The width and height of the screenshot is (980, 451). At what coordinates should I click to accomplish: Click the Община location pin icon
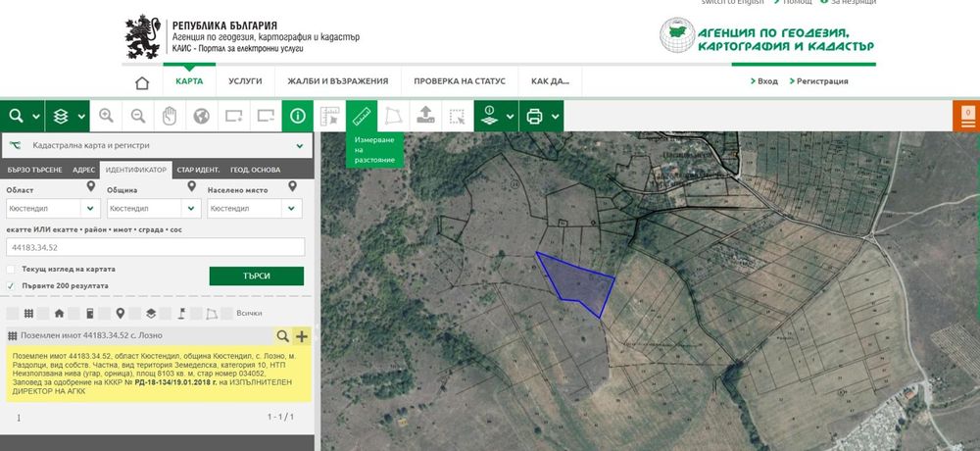[x=192, y=186]
